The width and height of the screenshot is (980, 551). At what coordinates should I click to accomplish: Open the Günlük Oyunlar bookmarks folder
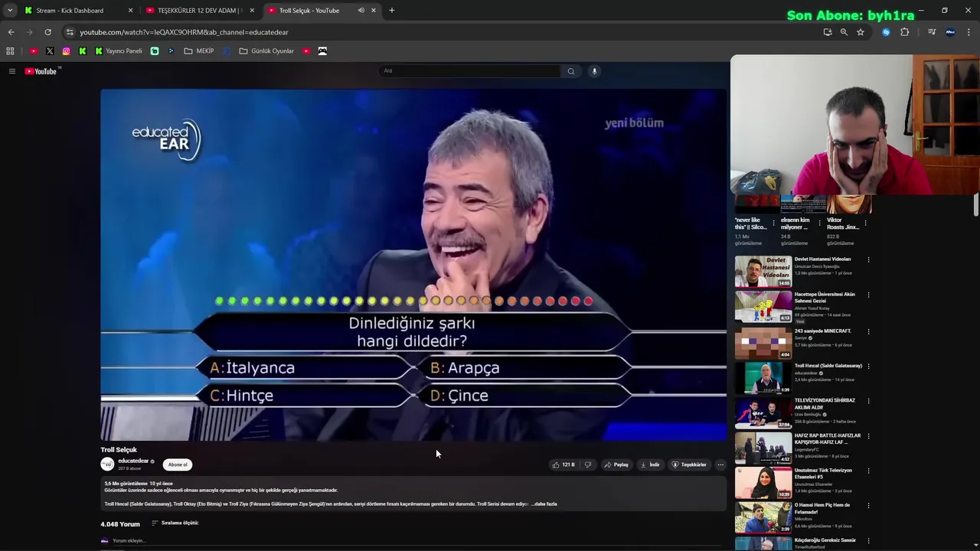pyautogui.click(x=266, y=51)
